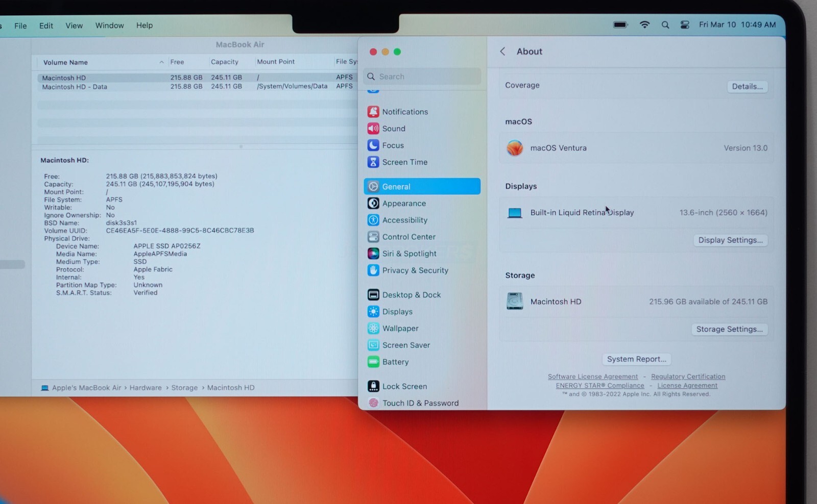The width and height of the screenshot is (817, 504).
Task: Open the Help menu
Action: [x=145, y=26]
